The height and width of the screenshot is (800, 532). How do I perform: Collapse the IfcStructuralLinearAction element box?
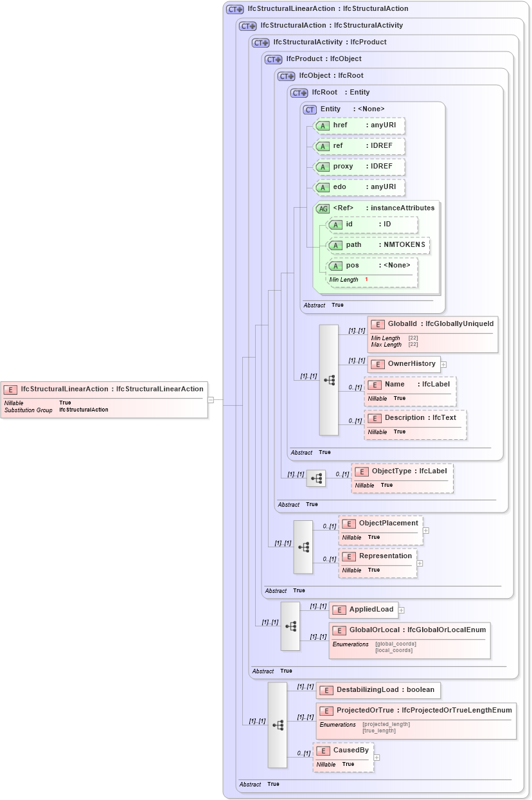(x=211, y=399)
